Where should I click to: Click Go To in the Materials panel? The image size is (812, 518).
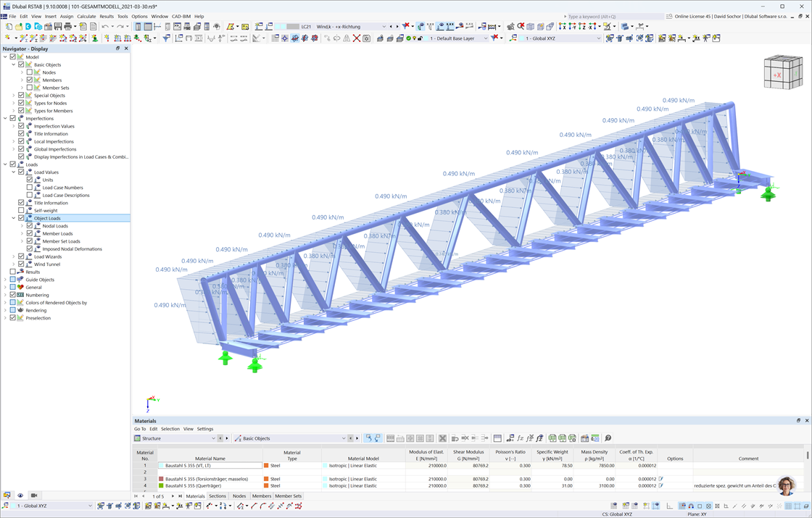(140, 428)
